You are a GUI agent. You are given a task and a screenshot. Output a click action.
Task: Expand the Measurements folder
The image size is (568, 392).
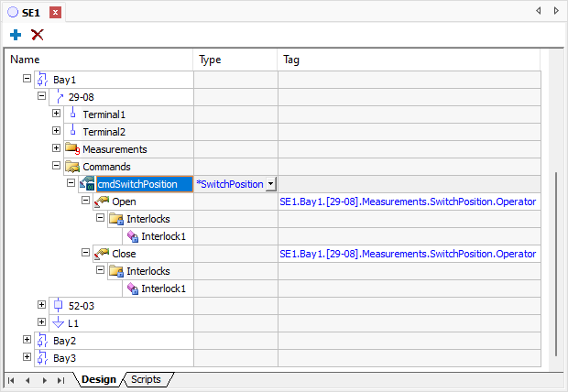tap(56, 147)
